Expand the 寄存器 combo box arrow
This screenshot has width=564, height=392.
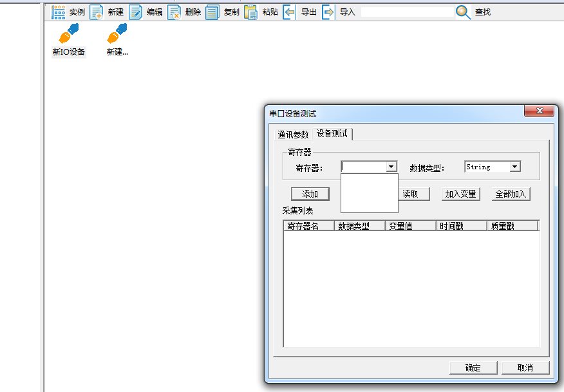[391, 167]
